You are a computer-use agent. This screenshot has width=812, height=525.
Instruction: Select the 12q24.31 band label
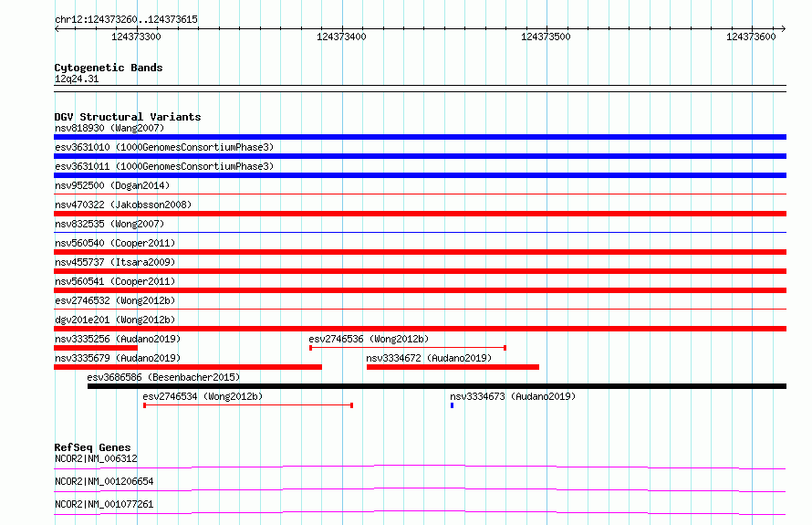[77, 79]
